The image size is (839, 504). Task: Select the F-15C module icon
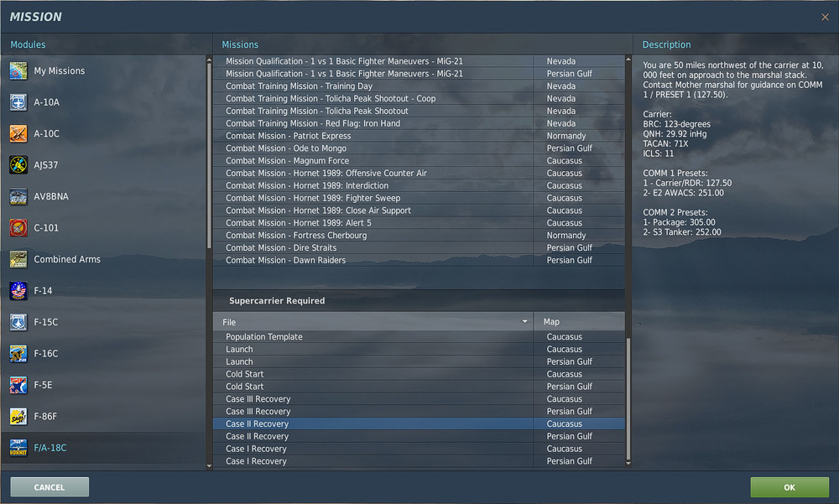click(18, 322)
